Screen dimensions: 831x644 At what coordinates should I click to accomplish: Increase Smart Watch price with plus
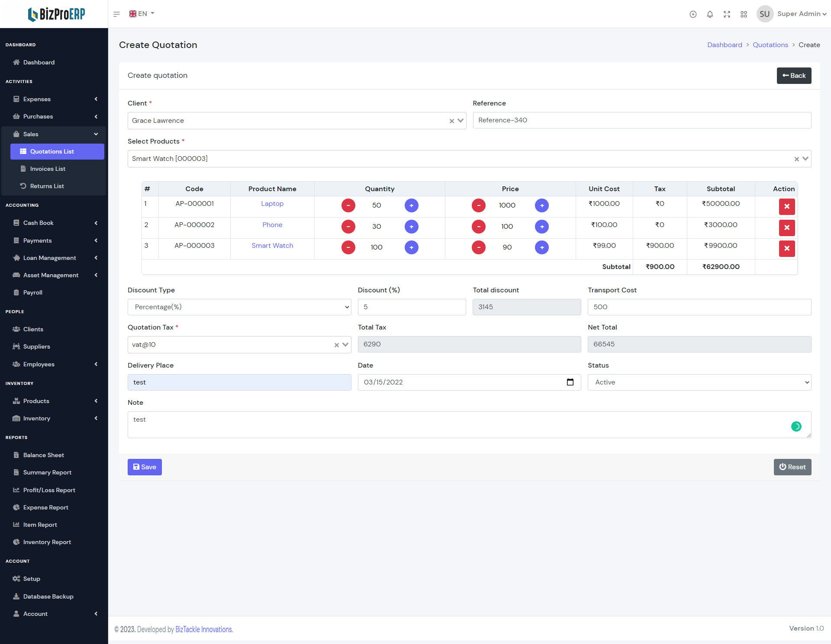541,247
